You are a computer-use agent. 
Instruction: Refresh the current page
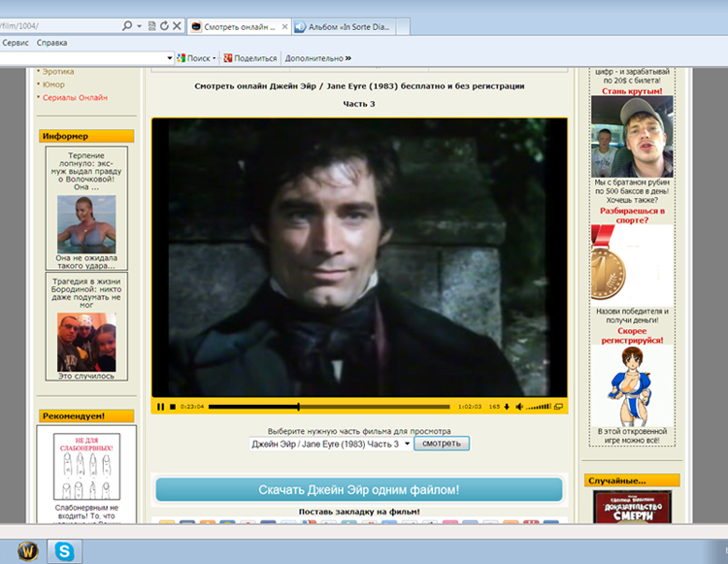point(164,26)
